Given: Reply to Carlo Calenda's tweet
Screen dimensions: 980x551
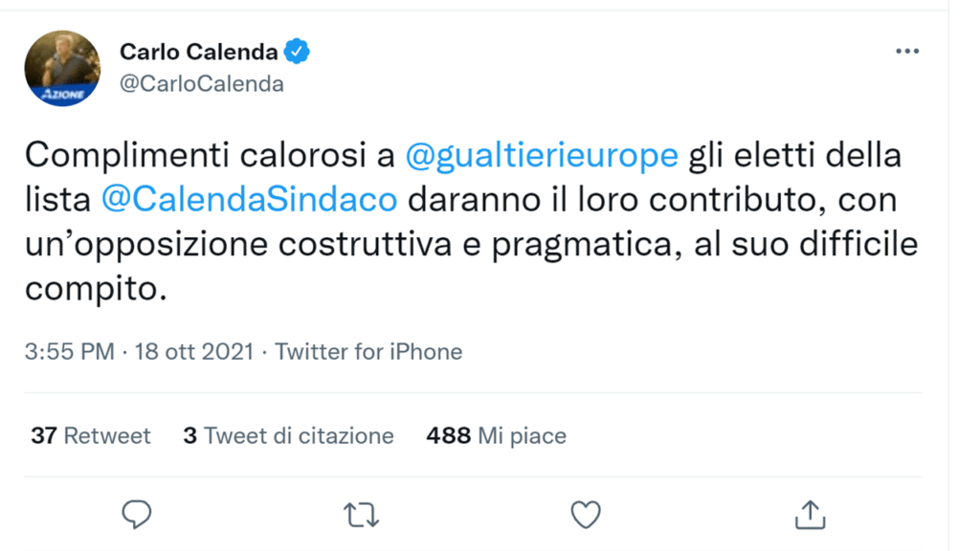Looking at the screenshot, I should (137, 515).
